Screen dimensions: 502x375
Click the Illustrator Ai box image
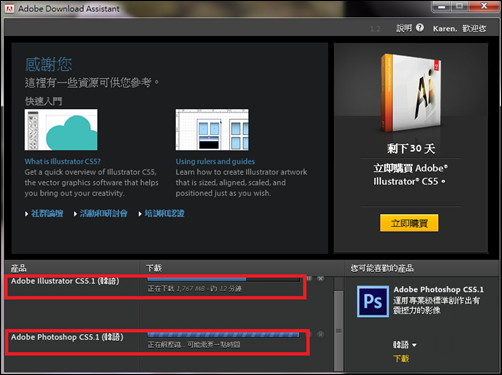click(411, 93)
